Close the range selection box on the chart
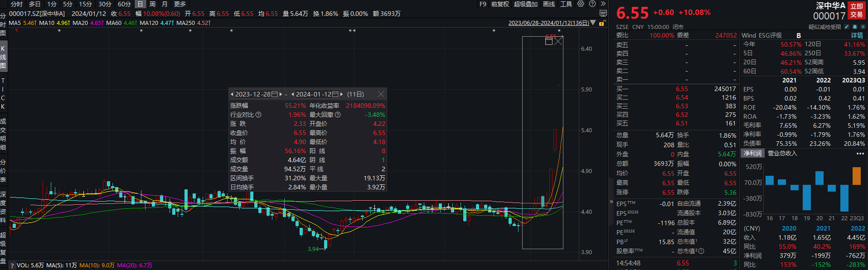The height and width of the screenshot is (270, 868). coord(558,41)
